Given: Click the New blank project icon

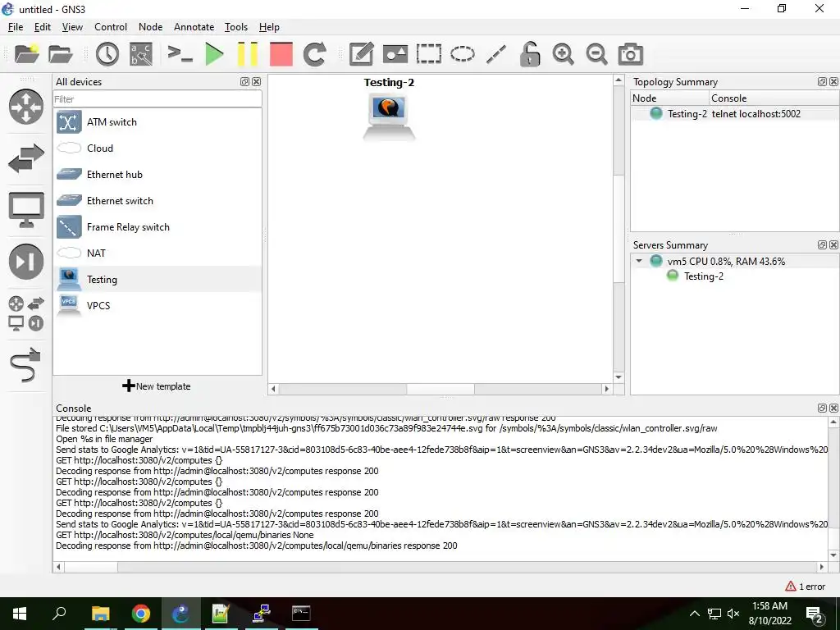Looking at the screenshot, I should click(x=26, y=54).
